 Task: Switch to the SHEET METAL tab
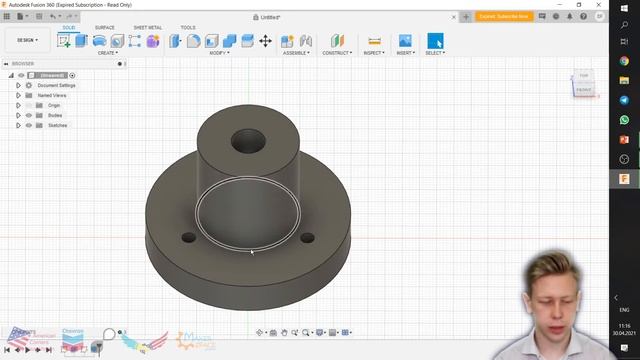[x=147, y=27]
